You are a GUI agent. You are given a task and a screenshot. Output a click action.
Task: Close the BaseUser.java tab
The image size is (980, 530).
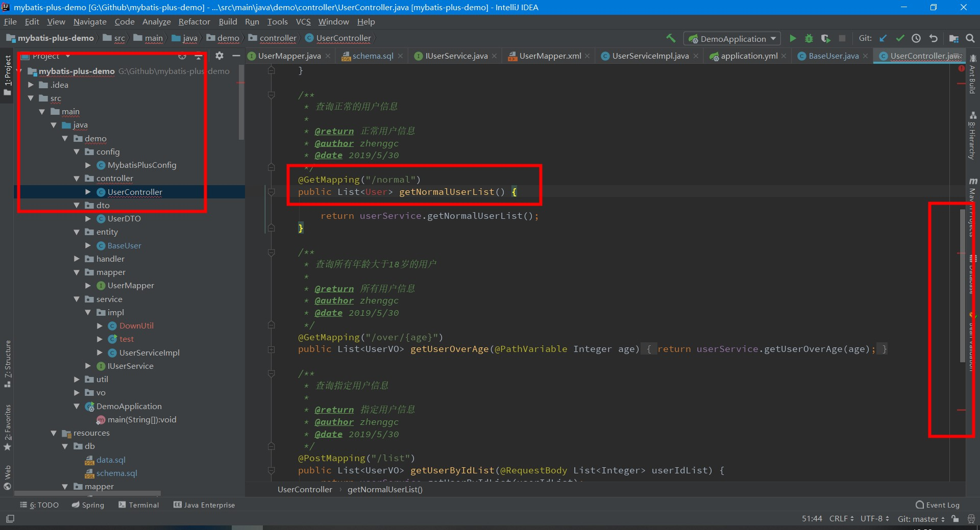(865, 56)
